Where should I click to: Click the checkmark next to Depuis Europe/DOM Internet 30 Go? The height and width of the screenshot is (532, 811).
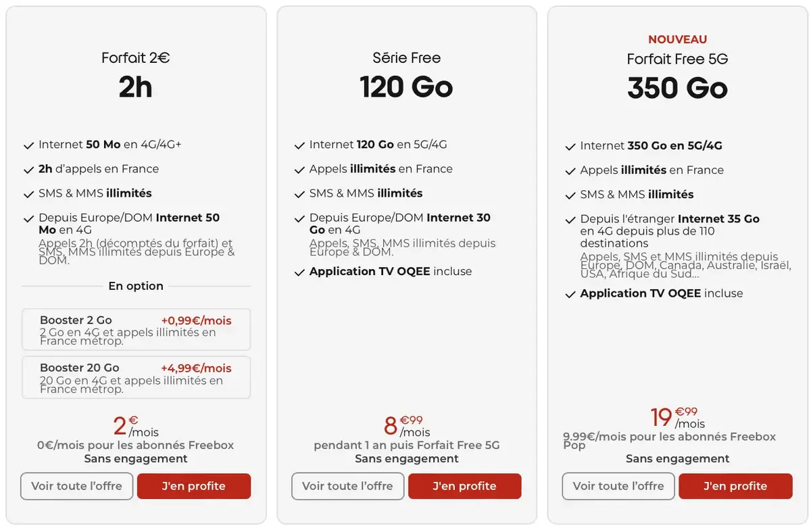299,218
